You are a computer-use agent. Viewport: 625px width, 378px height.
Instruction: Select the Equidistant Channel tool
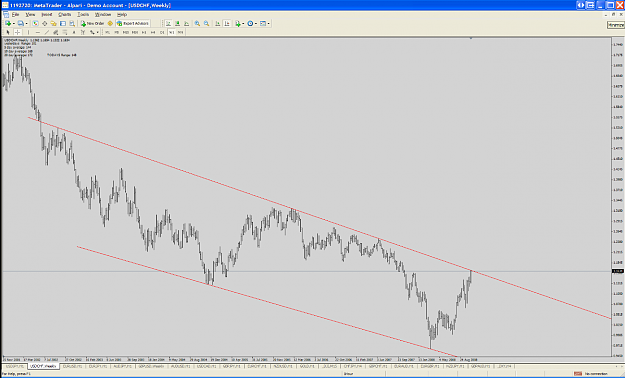(55, 32)
